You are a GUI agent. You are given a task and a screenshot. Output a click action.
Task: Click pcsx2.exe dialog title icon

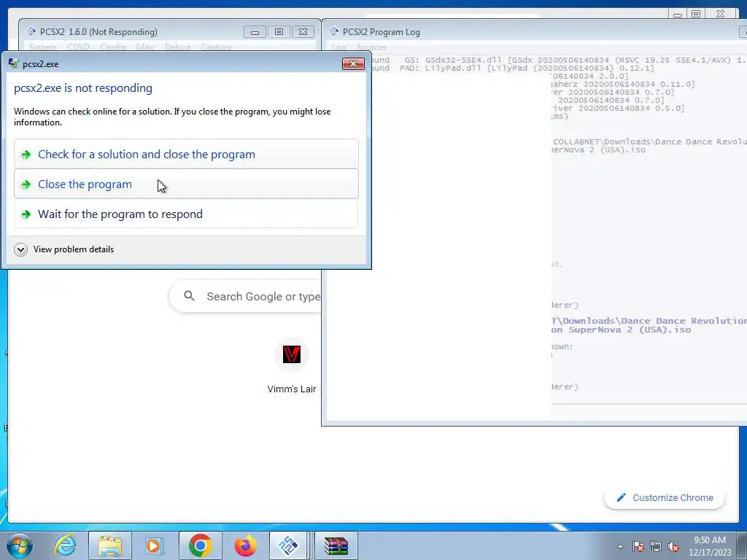coord(14,64)
